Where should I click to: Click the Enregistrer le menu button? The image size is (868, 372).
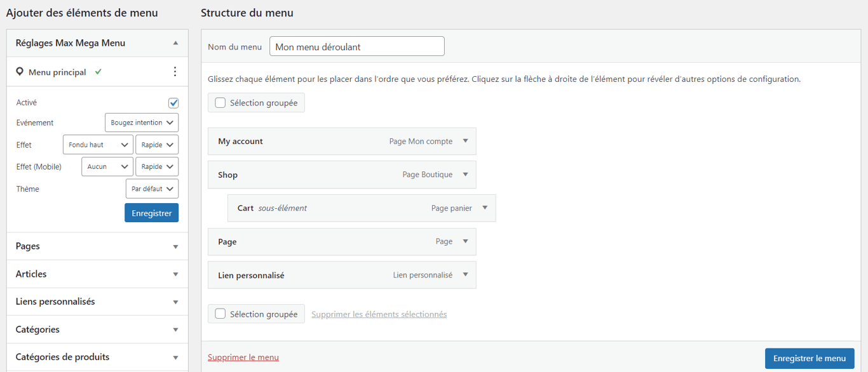pos(810,358)
